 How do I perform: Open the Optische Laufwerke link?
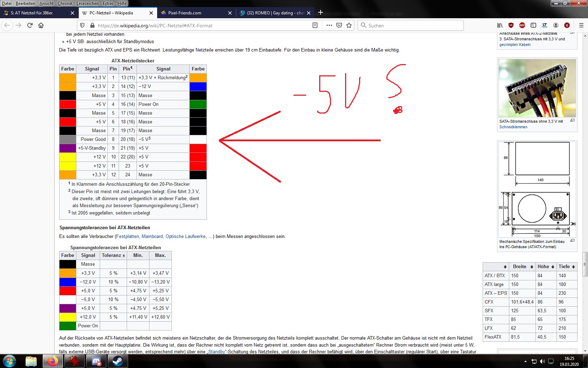point(185,237)
